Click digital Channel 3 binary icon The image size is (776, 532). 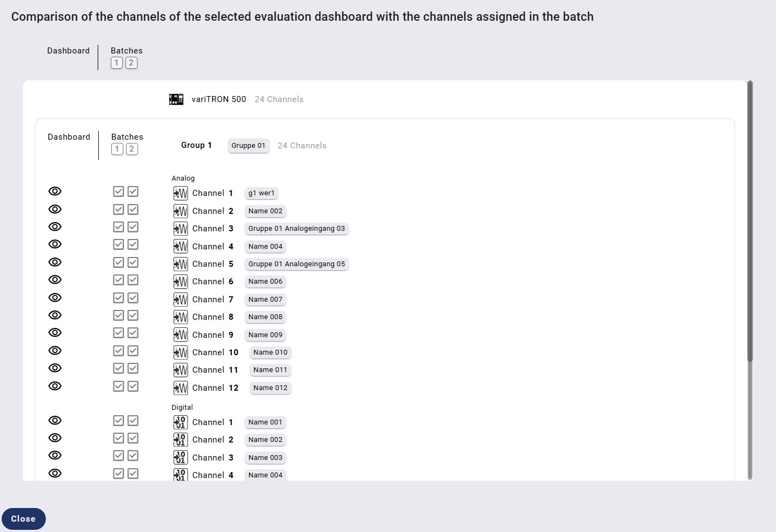click(x=181, y=457)
